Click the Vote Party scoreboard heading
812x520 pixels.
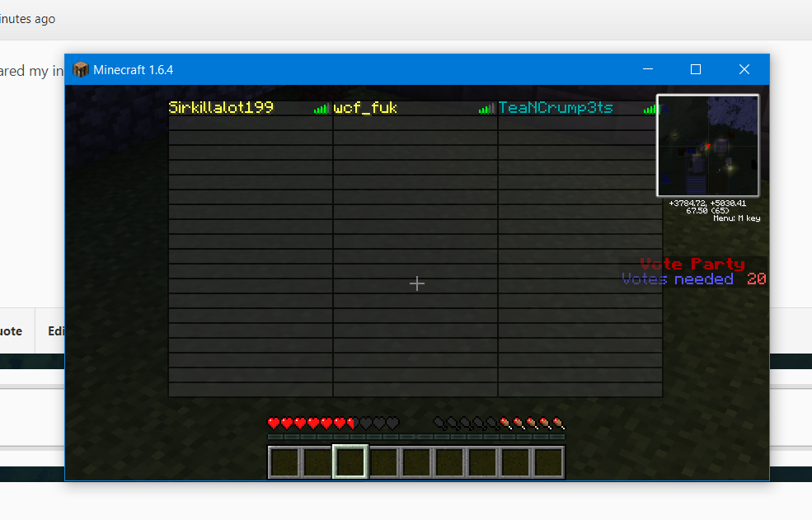(x=692, y=264)
